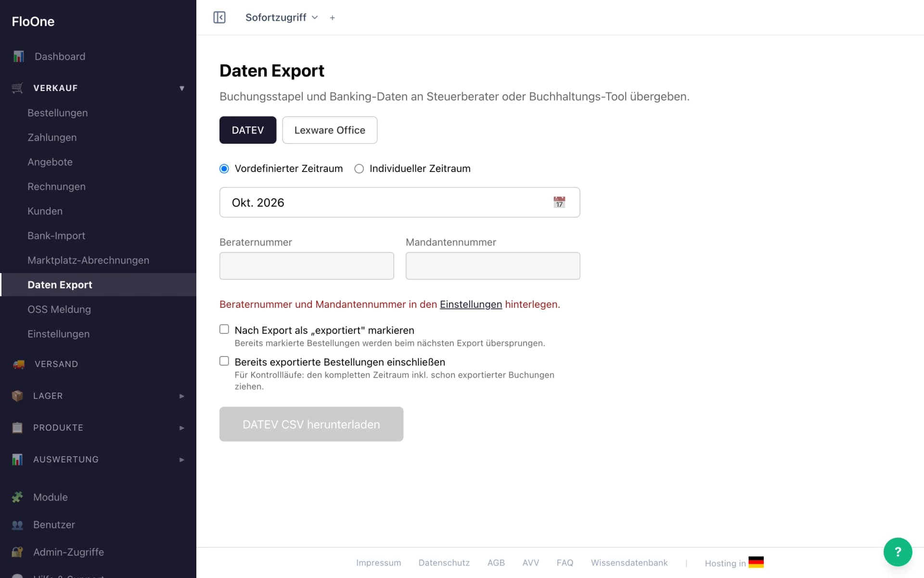Open Bestellungen in the sidebar
This screenshot has width=924, height=578.
coord(58,113)
